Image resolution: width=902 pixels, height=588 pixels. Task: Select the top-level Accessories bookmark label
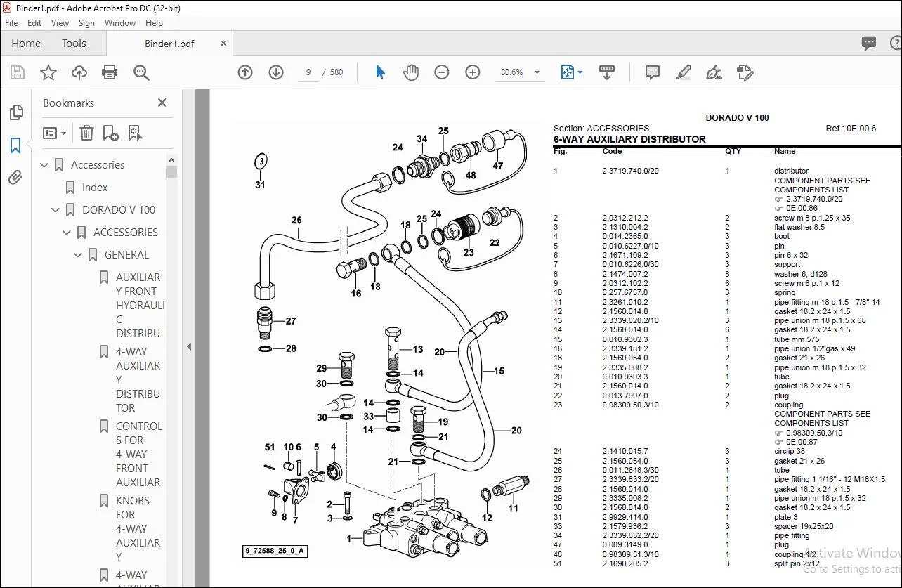click(98, 165)
